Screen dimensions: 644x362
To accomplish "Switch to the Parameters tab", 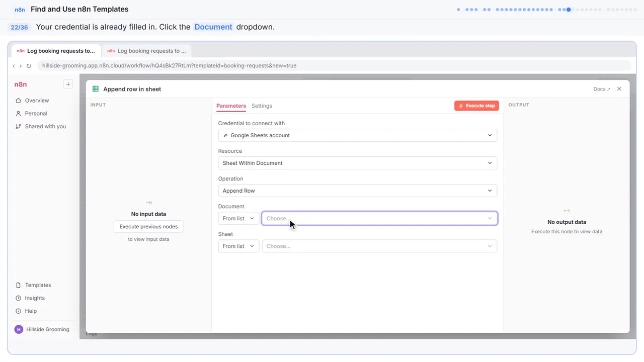I will tap(231, 106).
